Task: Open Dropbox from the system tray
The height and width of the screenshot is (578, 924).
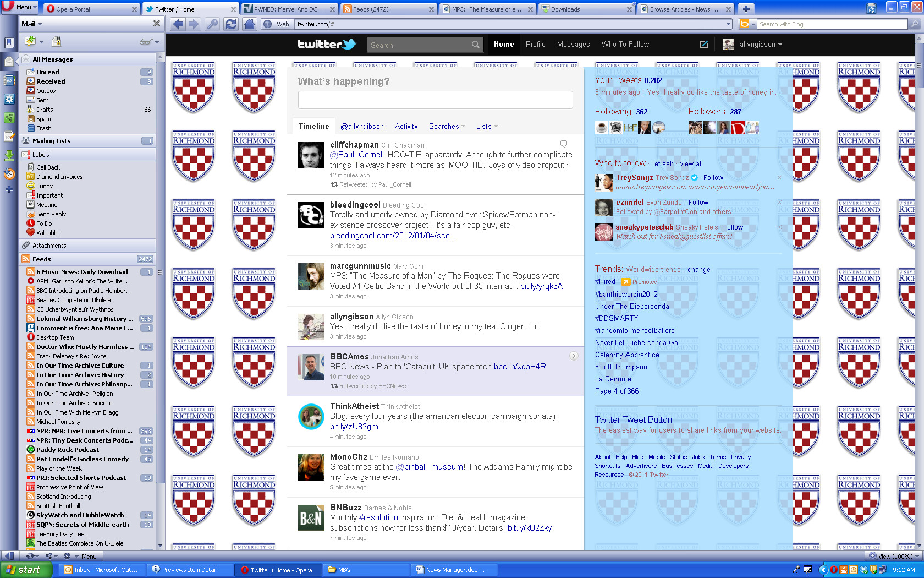Action: (864, 571)
